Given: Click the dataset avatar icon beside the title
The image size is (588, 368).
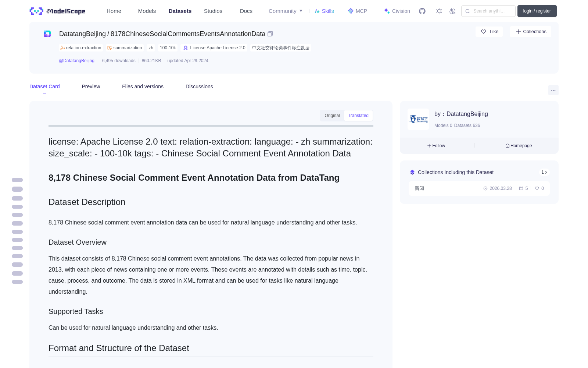Looking at the screenshot, I should (47, 34).
